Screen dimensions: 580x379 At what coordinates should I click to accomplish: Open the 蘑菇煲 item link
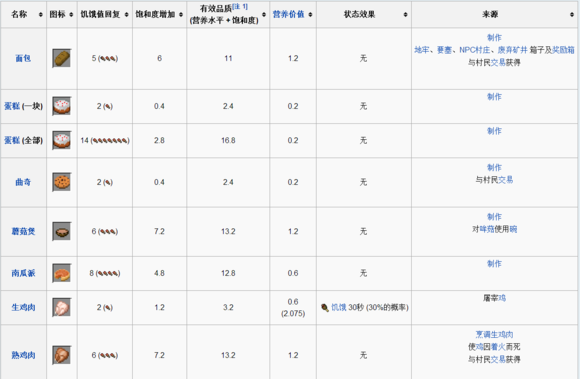pos(23,231)
